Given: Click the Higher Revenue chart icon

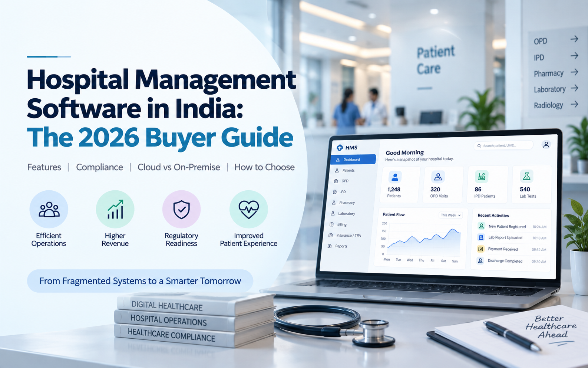Looking at the screenshot, I should (x=115, y=209).
